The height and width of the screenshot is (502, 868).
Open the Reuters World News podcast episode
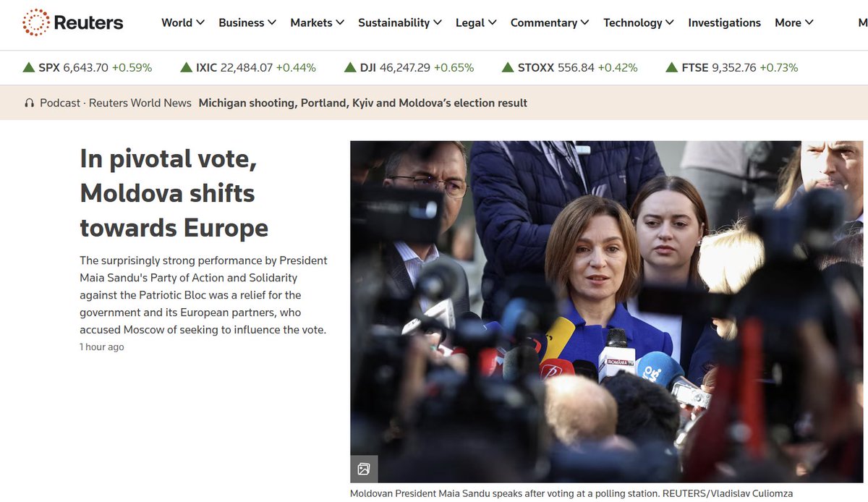pyautogui.click(x=362, y=103)
